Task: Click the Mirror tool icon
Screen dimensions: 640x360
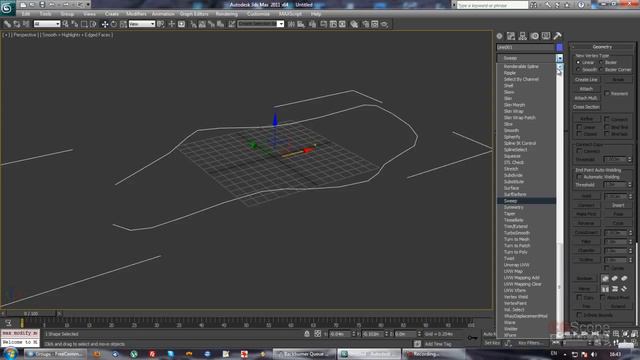Action: (291, 24)
